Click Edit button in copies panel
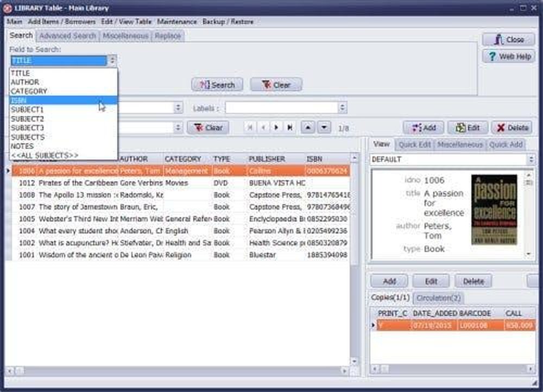This screenshot has width=543, height=392. 431,281
